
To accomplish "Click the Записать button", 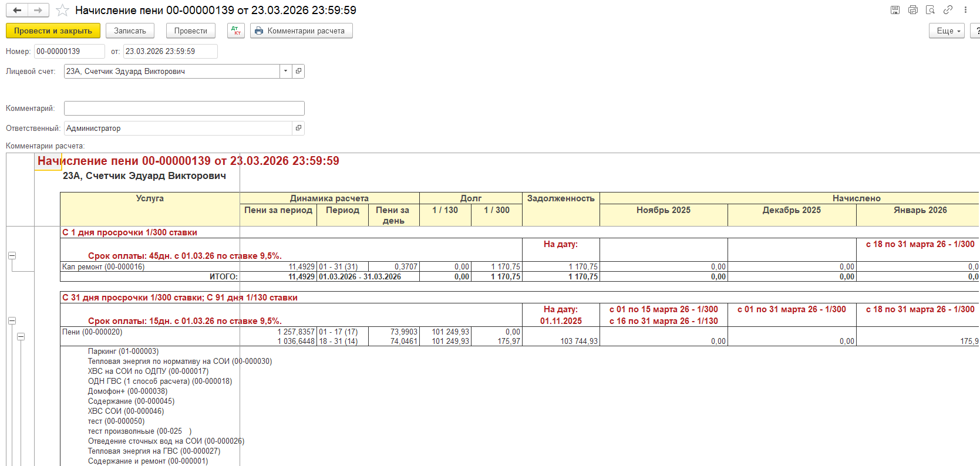I will point(130,31).
